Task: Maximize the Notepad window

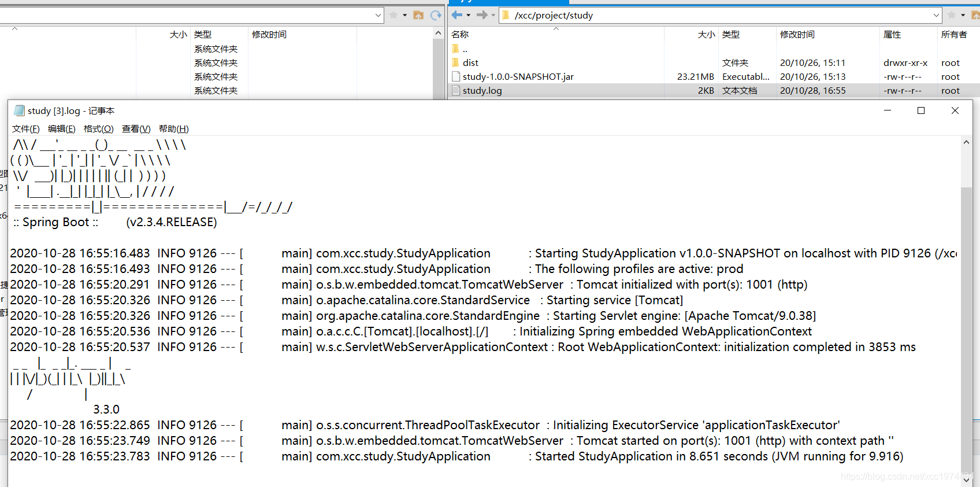Action: 921,110
